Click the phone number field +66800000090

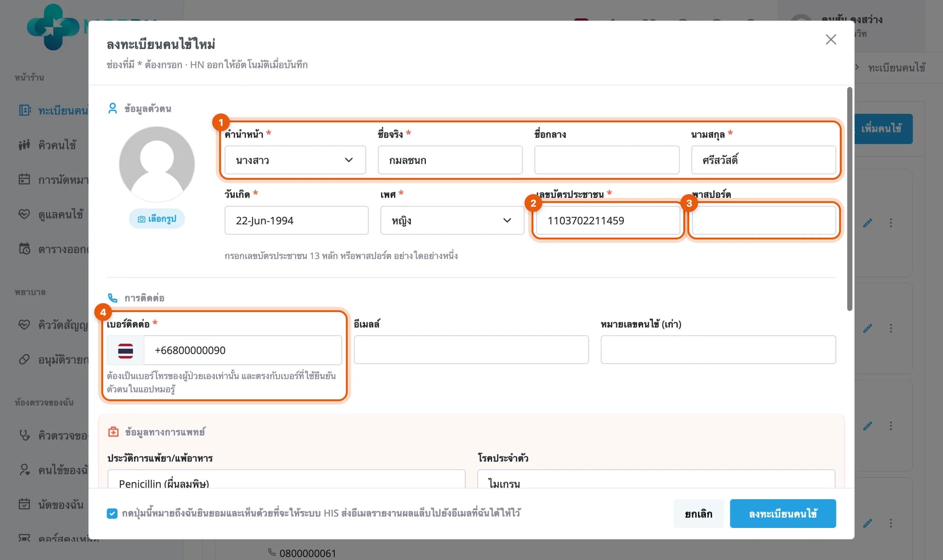243,350
